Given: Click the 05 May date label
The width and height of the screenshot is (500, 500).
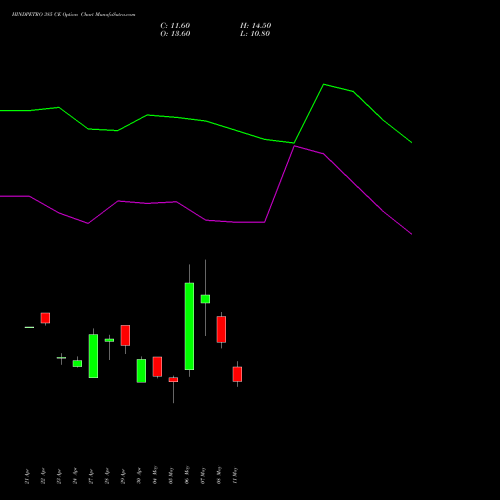Looking at the screenshot, I should point(171,475).
